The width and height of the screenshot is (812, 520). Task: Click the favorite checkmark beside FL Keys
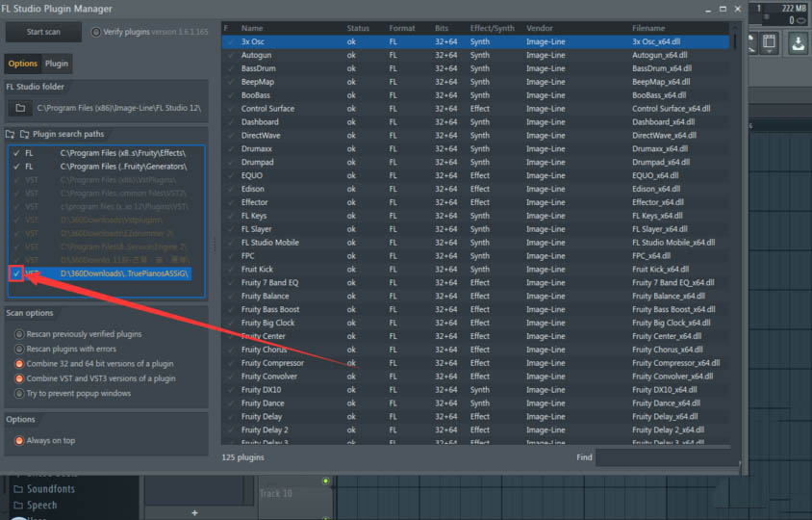coord(231,216)
